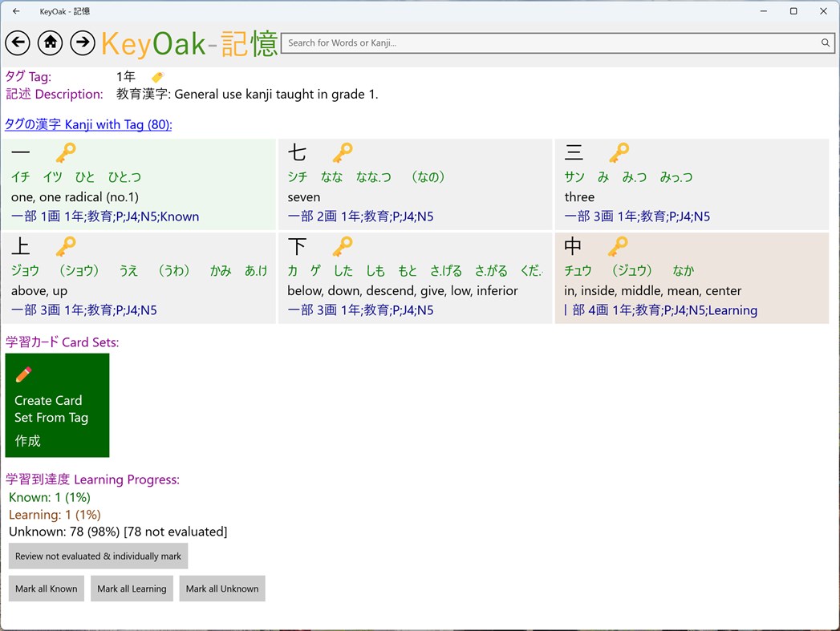This screenshot has width=840, height=631.
Task: Click the key icon on the 一 kanji card
Action: point(66,152)
